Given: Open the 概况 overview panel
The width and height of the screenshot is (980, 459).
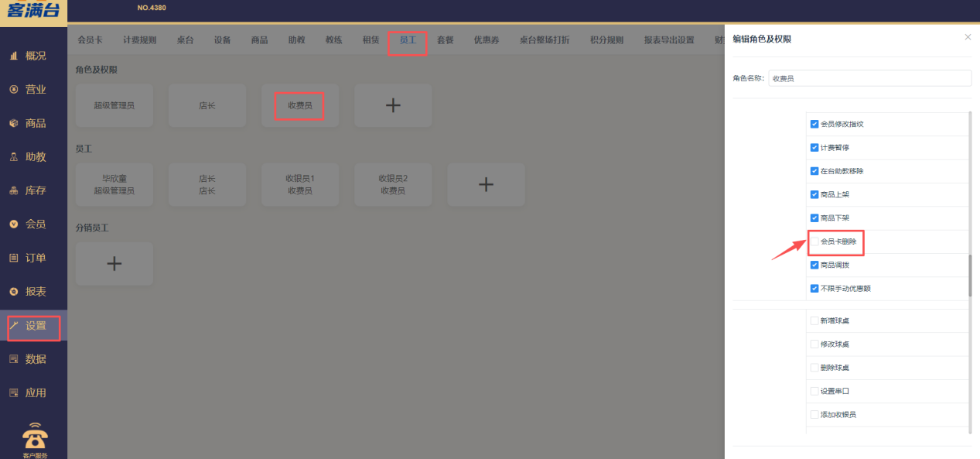Looking at the screenshot, I should click(x=33, y=56).
